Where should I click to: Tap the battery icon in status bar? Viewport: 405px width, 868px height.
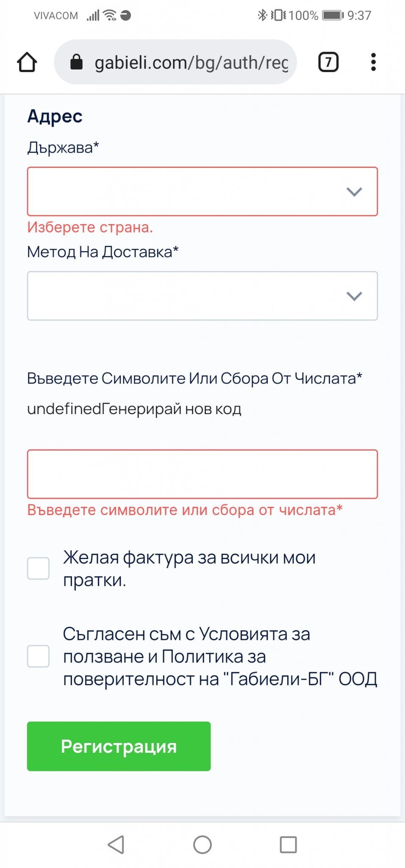(x=333, y=16)
